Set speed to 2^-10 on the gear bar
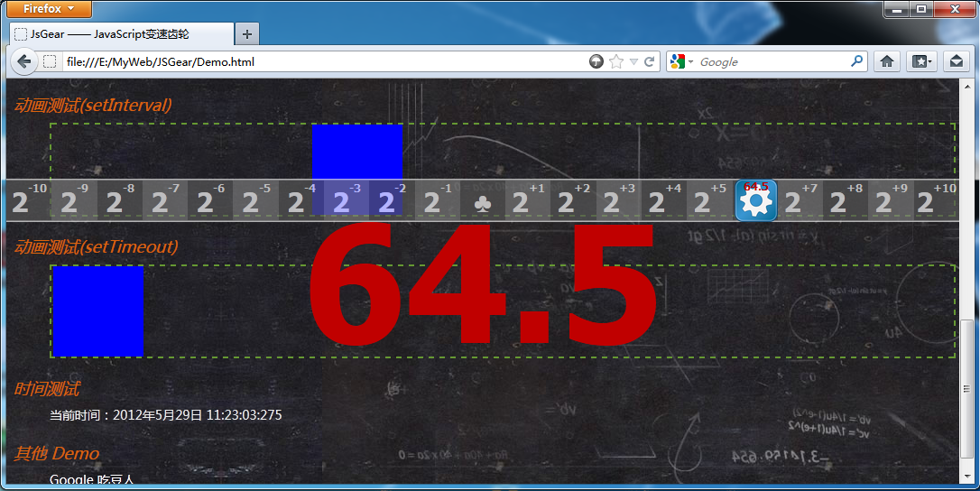The width and height of the screenshot is (980, 491). pyautogui.click(x=29, y=200)
